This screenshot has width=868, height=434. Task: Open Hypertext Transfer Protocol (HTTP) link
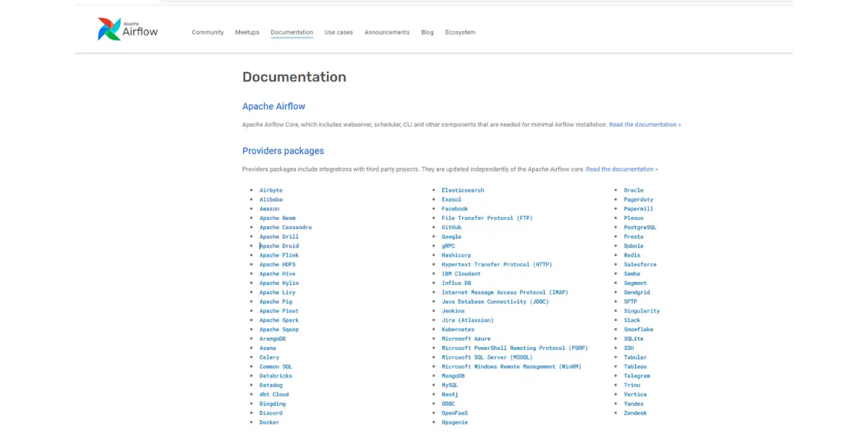click(x=497, y=265)
